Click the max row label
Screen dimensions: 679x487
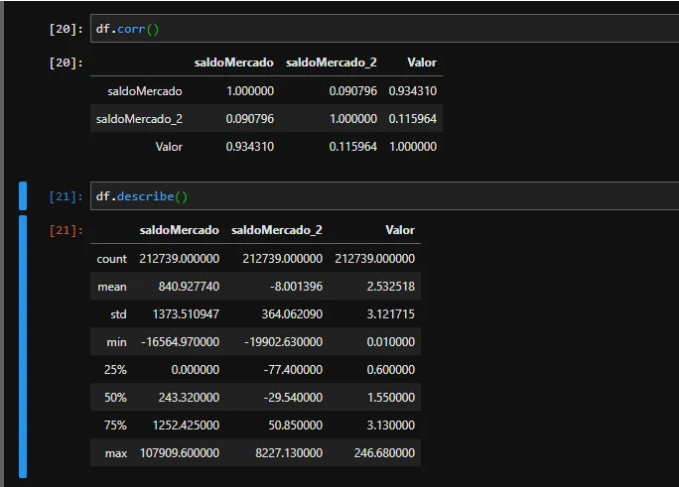116,453
